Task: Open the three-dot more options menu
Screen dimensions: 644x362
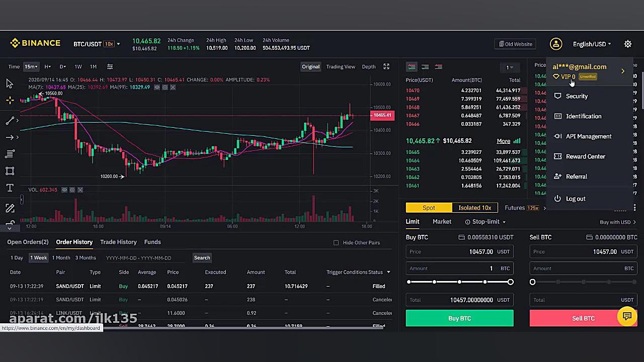Action: pyautogui.click(x=635, y=208)
